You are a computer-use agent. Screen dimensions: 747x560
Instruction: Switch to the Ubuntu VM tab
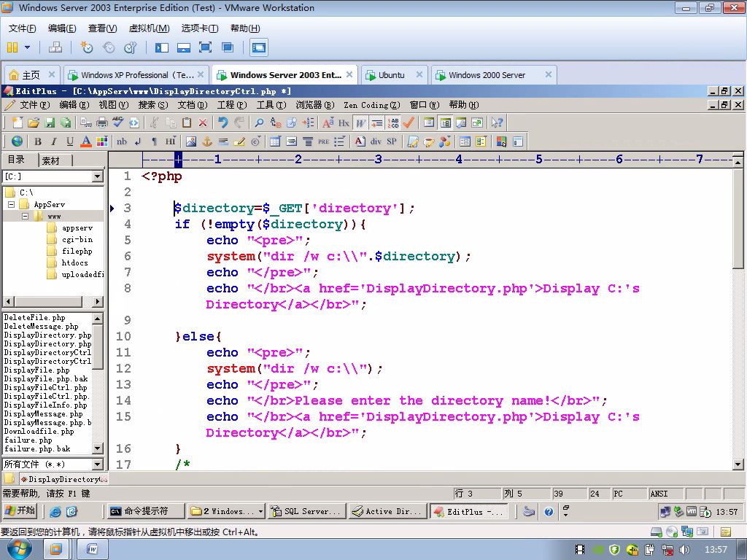click(394, 75)
